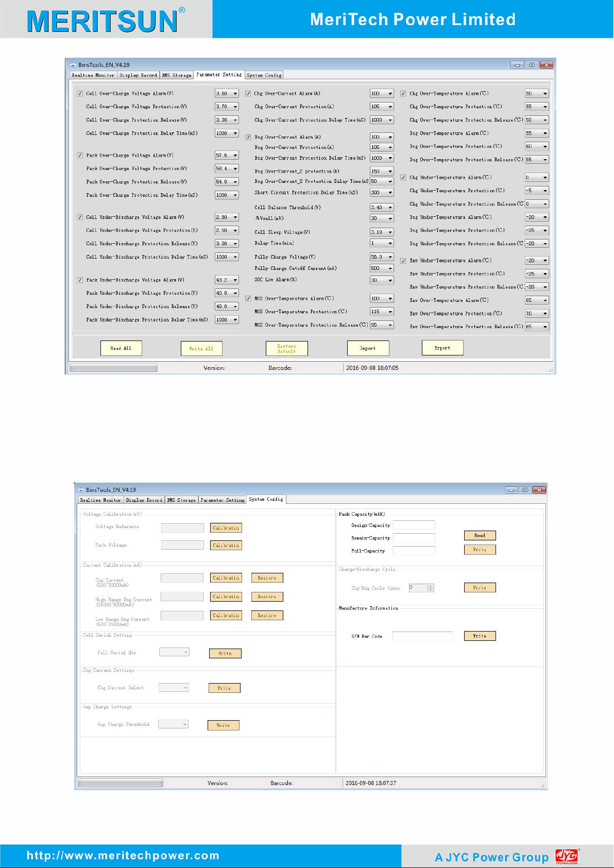
Task: Toggle Chg Under-Temperature Alarm checkbox
Action: [403, 178]
